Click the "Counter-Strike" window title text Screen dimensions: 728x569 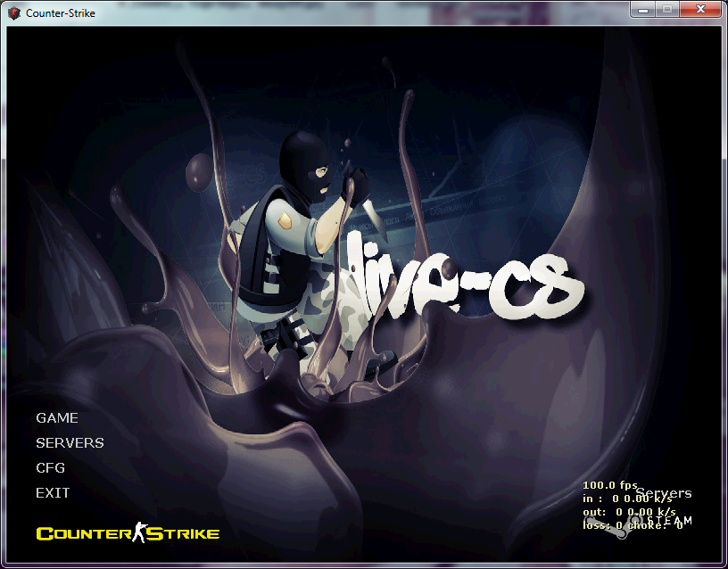pyautogui.click(x=61, y=13)
